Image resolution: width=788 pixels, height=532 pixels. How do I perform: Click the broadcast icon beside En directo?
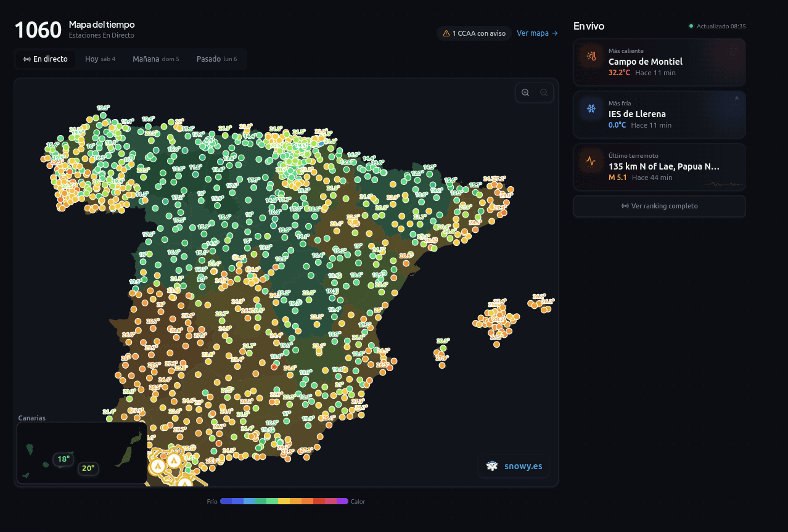click(x=27, y=59)
